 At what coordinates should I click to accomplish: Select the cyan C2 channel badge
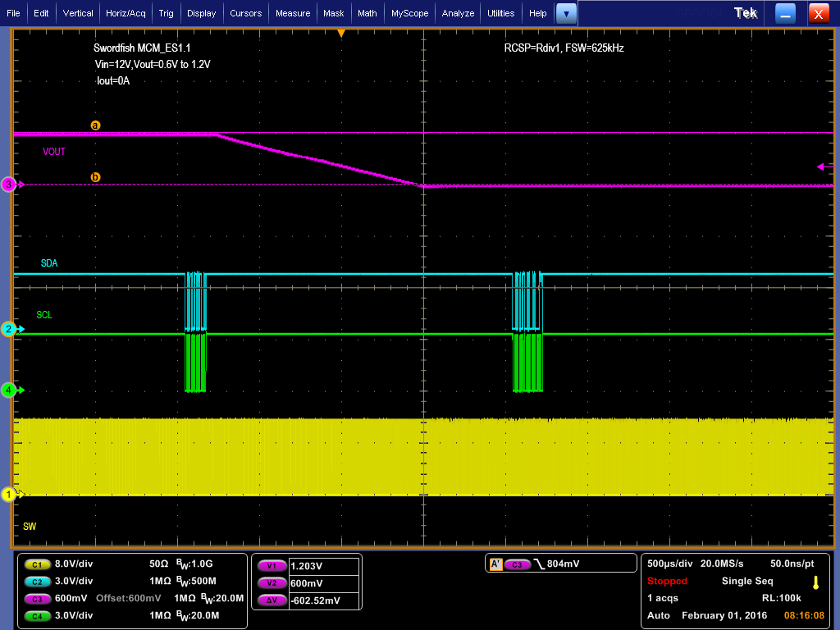click(36, 581)
